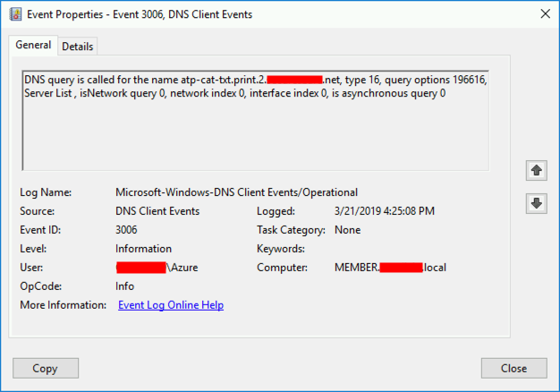The height and width of the screenshot is (392, 560).
Task: Select Task Category value None
Action: (347, 230)
